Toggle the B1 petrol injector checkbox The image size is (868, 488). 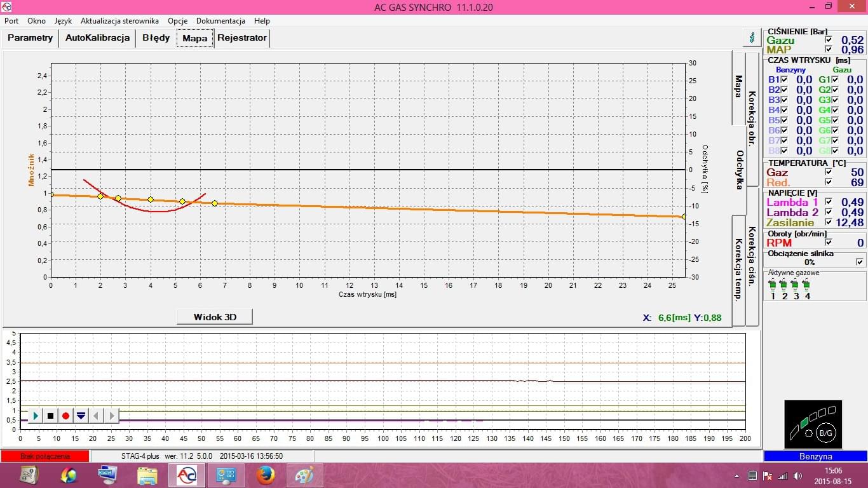[784, 79]
